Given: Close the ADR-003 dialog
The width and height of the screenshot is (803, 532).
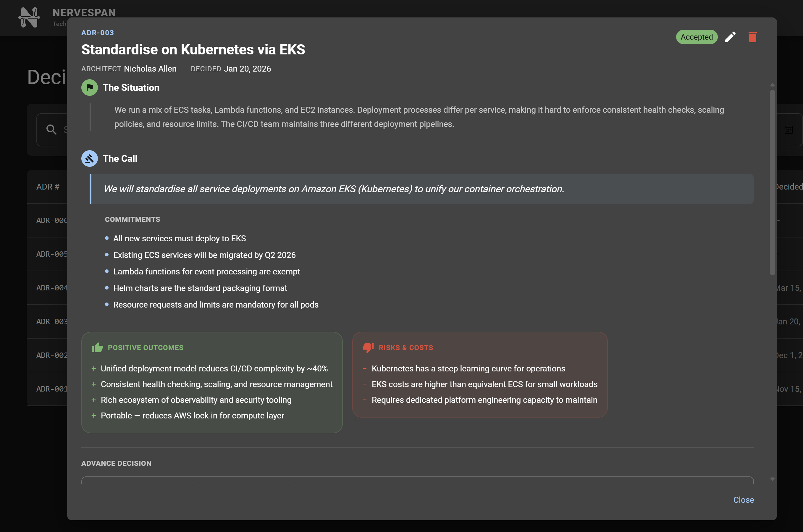Looking at the screenshot, I should click(743, 500).
